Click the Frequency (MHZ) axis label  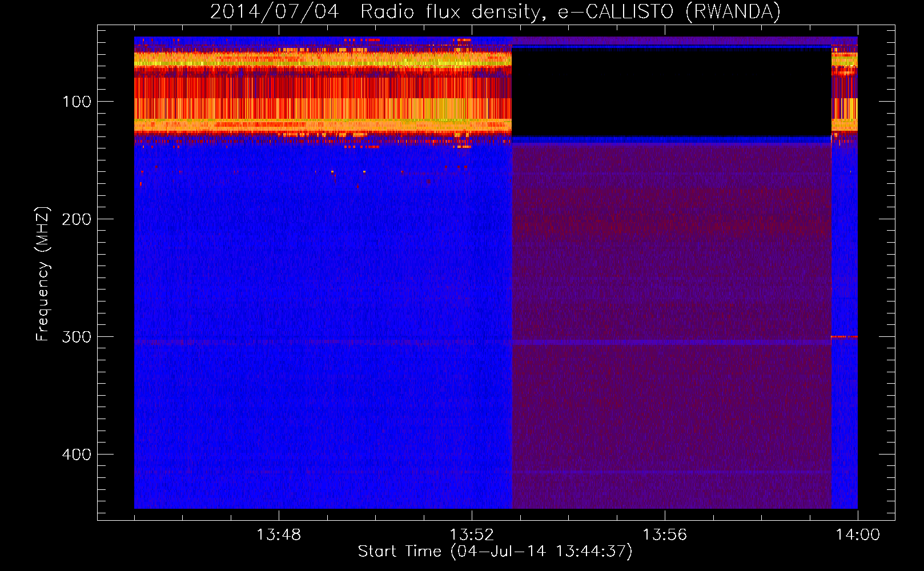coord(43,274)
